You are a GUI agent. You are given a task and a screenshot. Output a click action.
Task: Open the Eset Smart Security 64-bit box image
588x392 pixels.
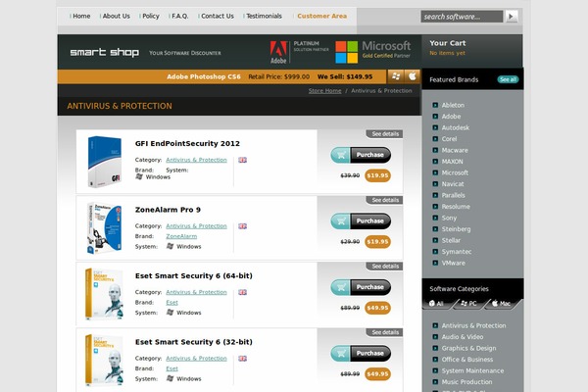[105, 294]
